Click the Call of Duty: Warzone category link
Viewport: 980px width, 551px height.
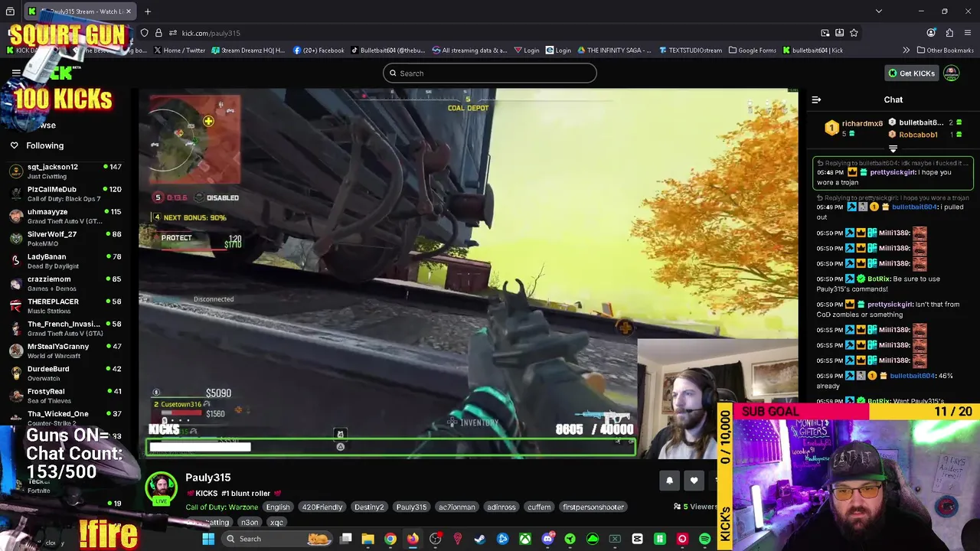coord(222,507)
